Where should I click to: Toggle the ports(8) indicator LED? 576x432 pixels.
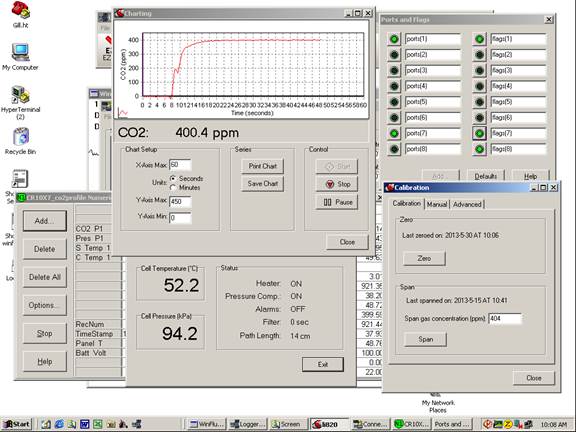(x=394, y=149)
